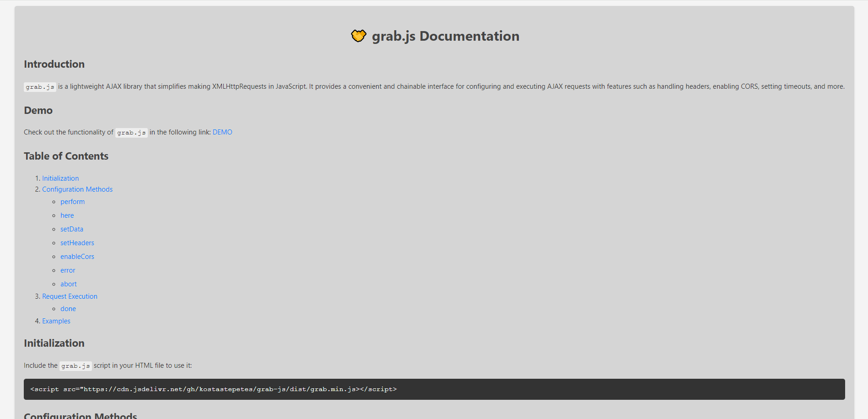Viewport: 868px width, 419px height.
Task: Click the hands emoji icon beside the title
Action: 359,36
